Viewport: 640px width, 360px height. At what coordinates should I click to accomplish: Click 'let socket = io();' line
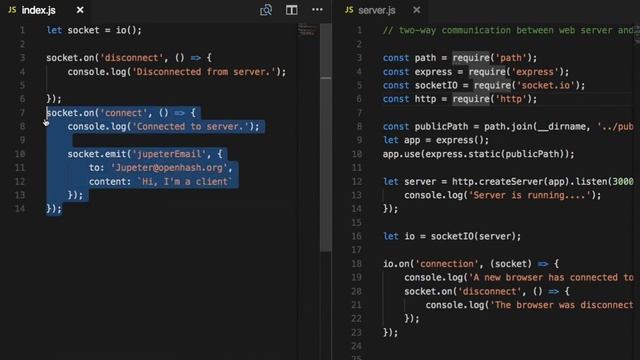coord(94,30)
